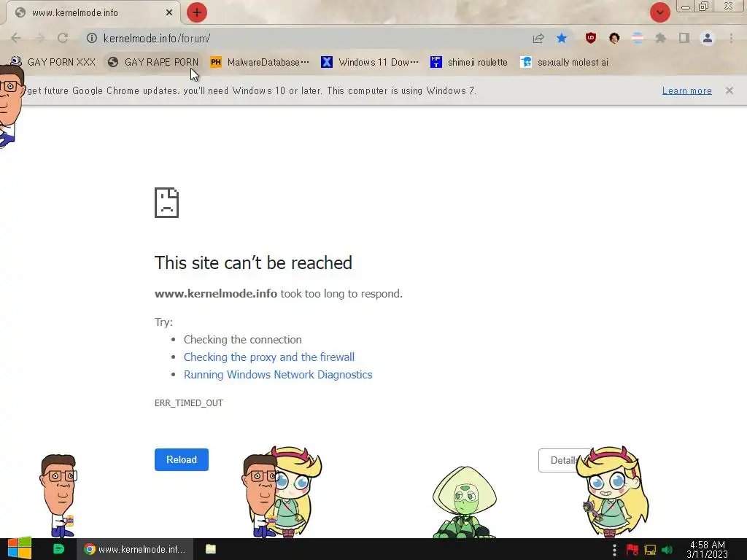Open the Windows Start button

pyautogui.click(x=19, y=549)
